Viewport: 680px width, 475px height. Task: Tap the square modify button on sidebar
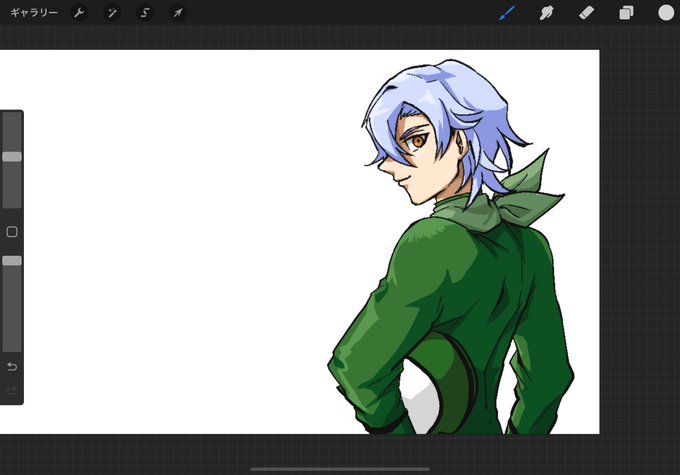pos(12,232)
